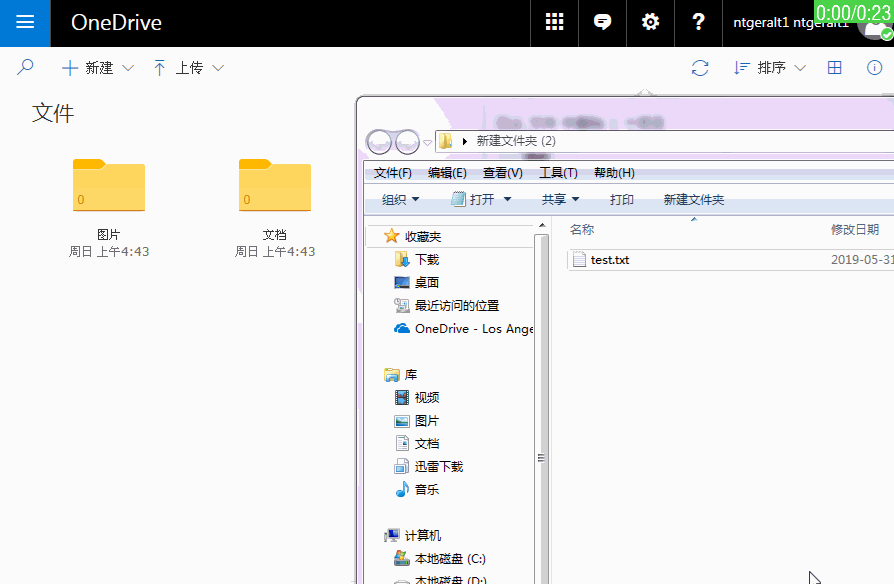Open OneDrive settings gear
This screenshot has height=584, width=894.
650,23
